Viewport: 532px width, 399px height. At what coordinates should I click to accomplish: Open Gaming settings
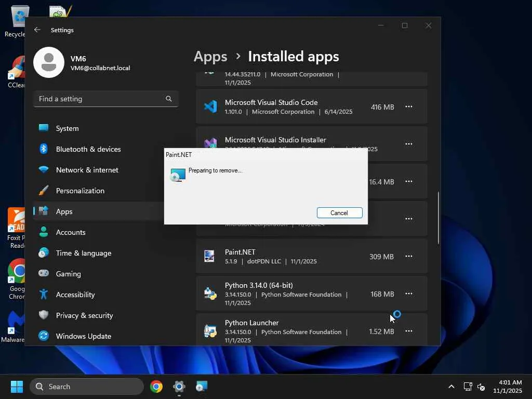point(98,274)
